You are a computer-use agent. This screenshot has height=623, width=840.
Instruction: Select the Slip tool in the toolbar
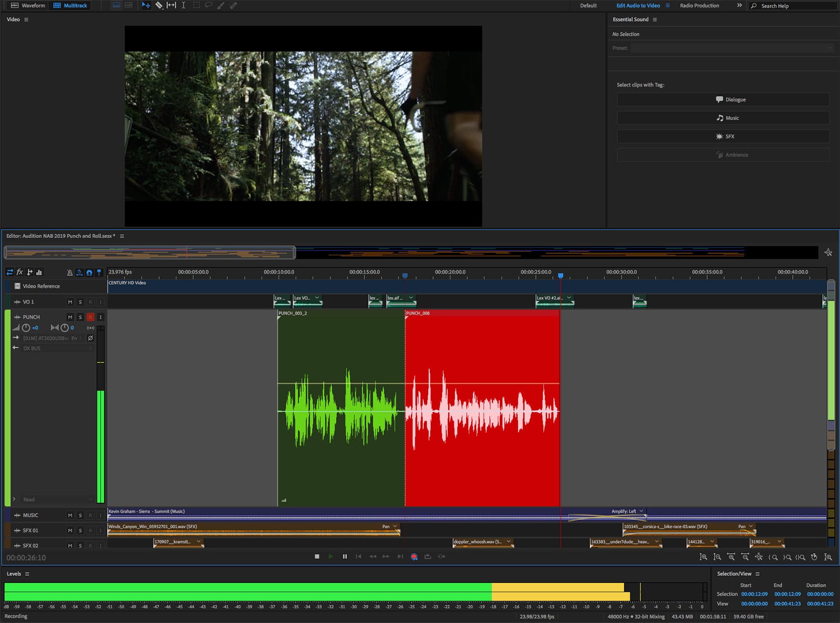(x=171, y=5)
